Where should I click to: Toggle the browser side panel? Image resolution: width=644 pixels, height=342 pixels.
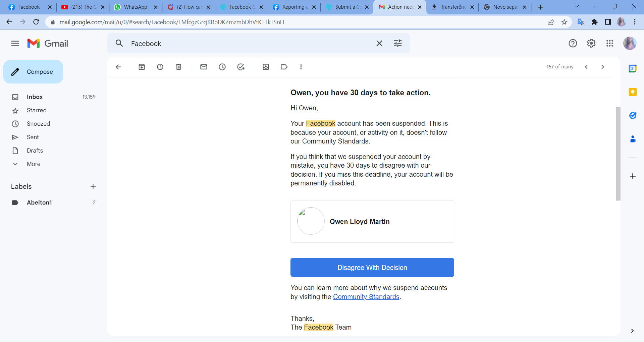click(607, 22)
